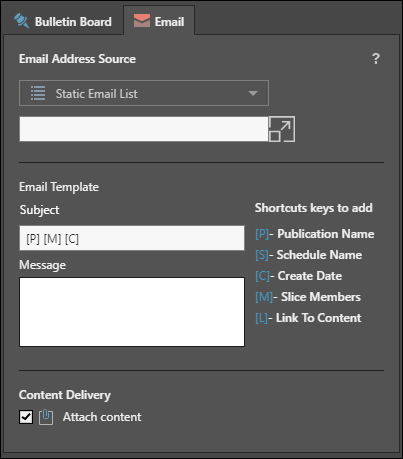
Task: Switch to the Bulletin Board tab
Action: coord(63,21)
